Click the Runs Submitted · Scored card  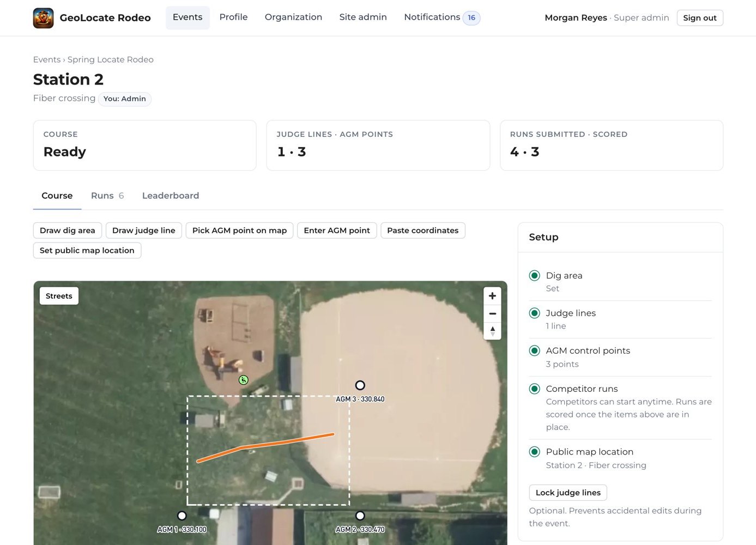tap(612, 146)
